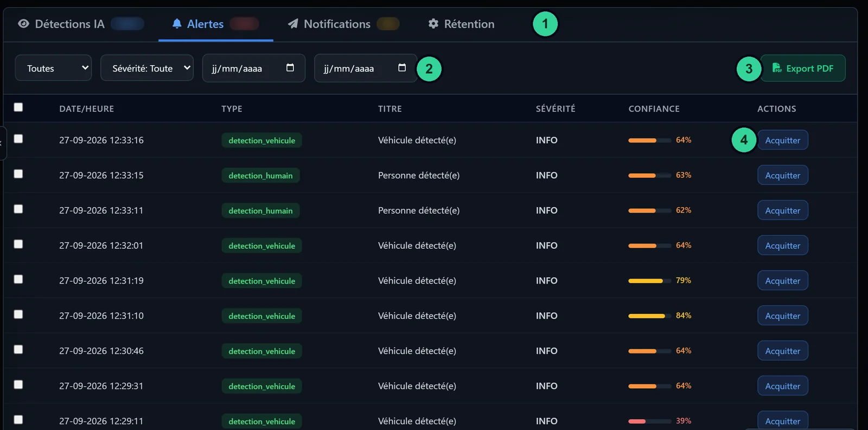Click the collapse handle on left edge
868x430 pixels.
click(2, 143)
